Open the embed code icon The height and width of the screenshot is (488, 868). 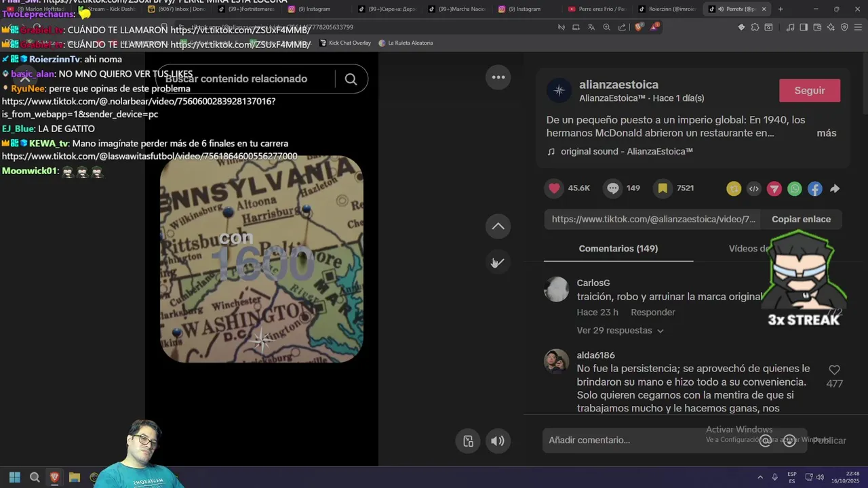(754, 189)
